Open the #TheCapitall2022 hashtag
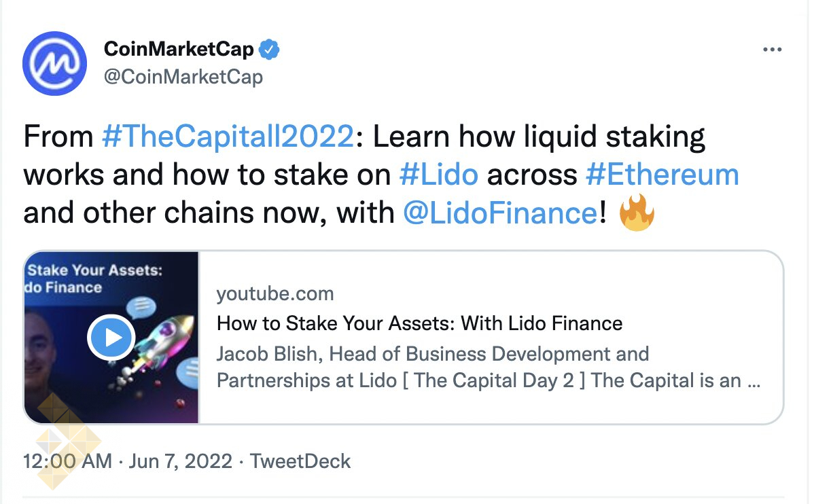The width and height of the screenshot is (814, 504). [x=228, y=137]
